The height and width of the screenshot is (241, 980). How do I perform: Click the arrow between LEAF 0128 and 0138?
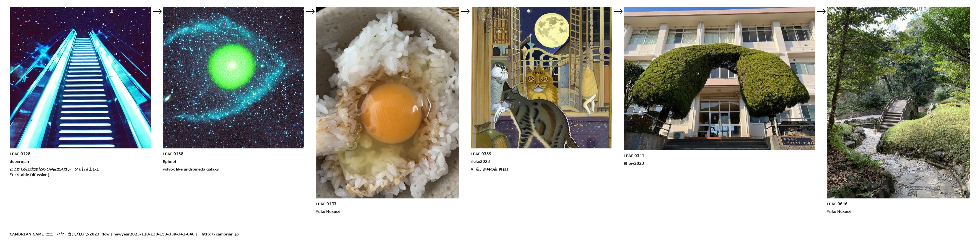pyautogui.click(x=157, y=11)
